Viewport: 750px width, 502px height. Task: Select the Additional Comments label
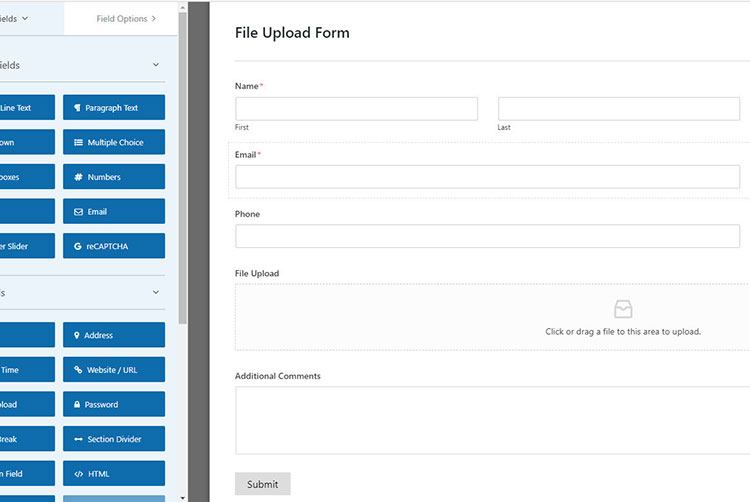[x=277, y=376]
